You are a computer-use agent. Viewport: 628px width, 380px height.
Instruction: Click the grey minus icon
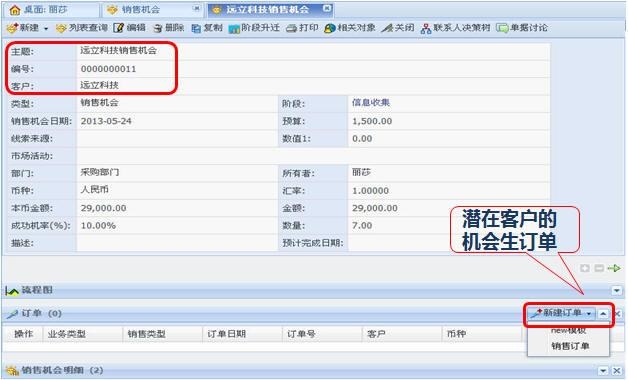click(x=599, y=268)
